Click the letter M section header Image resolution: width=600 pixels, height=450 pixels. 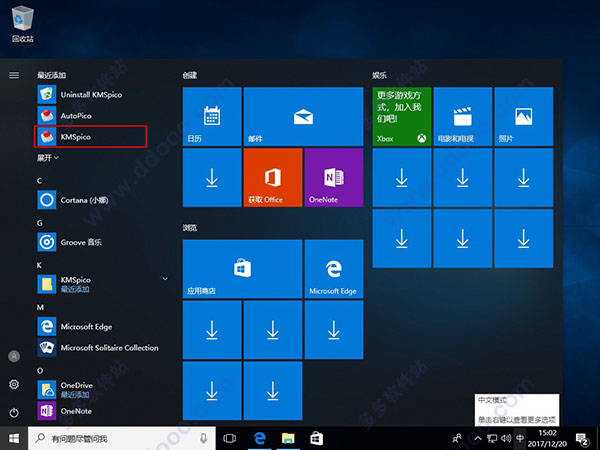[40, 307]
